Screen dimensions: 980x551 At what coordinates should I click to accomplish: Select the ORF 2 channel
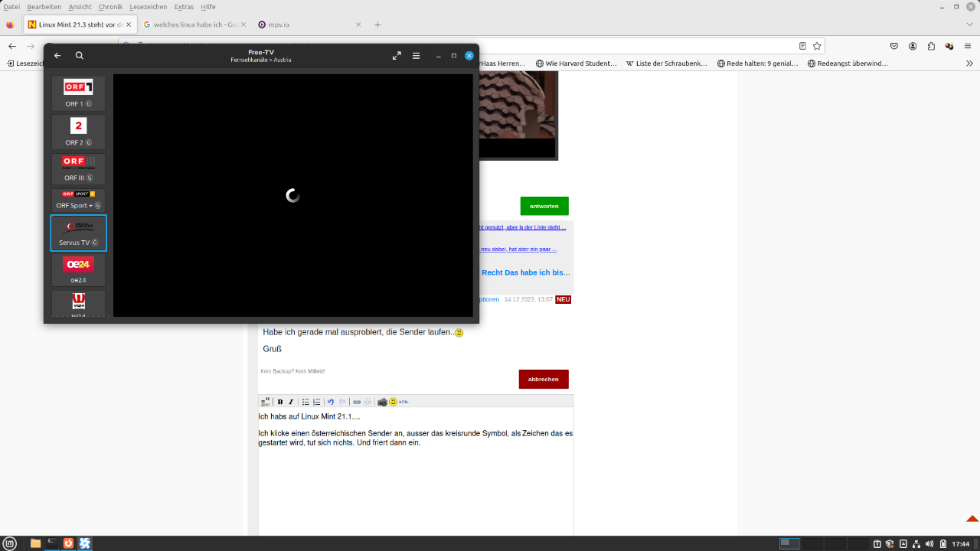pos(78,132)
